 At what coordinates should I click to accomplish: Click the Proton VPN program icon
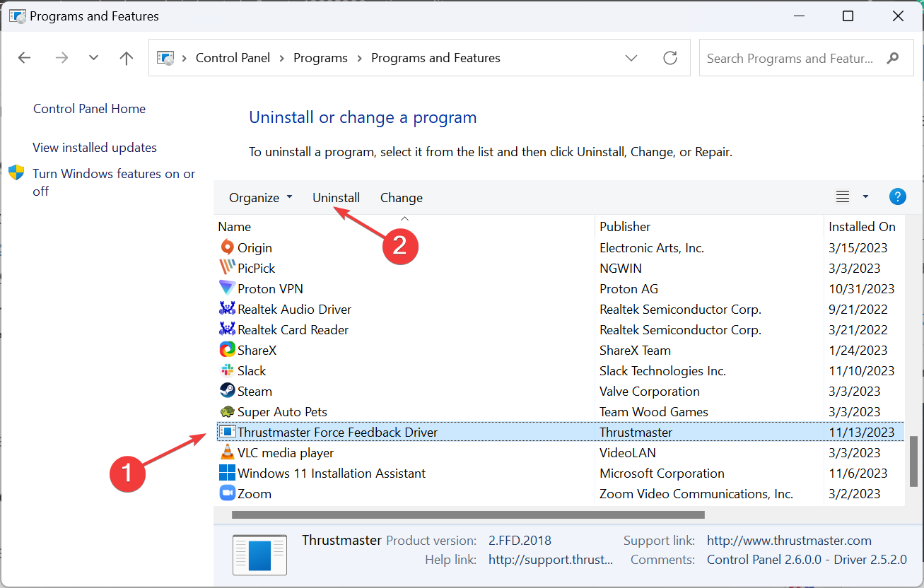tap(227, 288)
